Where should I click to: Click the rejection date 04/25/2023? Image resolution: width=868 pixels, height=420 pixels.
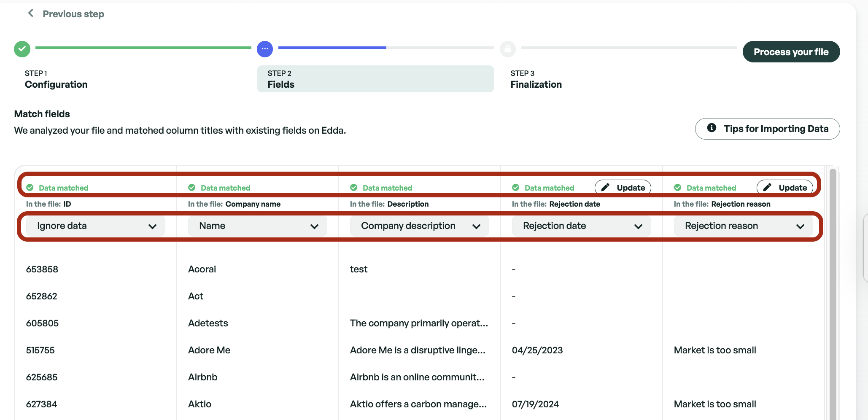click(537, 350)
